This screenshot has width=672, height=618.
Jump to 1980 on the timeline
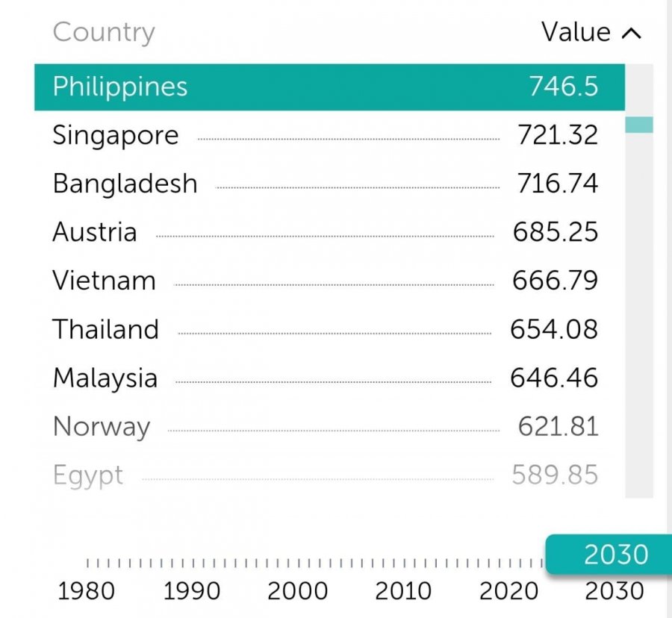point(87,591)
